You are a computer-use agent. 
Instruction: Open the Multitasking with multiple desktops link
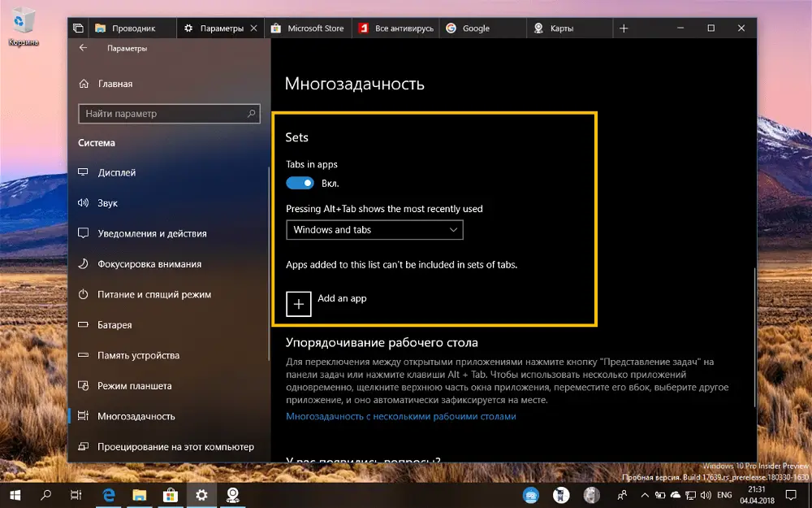click(x=401, y=416)
